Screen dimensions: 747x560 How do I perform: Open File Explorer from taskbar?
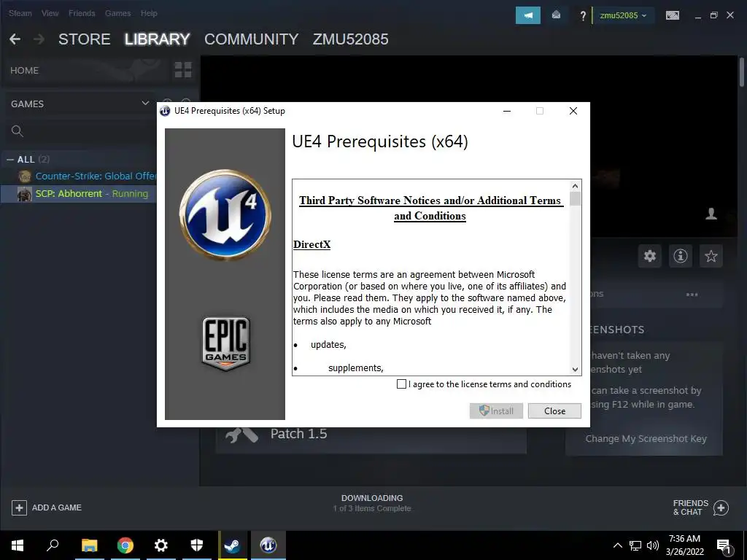point(89,545)
